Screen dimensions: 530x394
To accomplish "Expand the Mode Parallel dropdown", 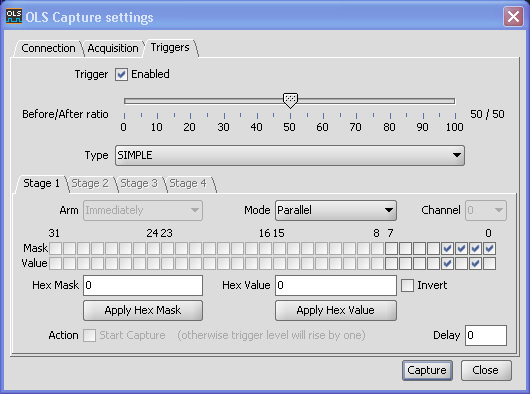I will pos(336,210).
